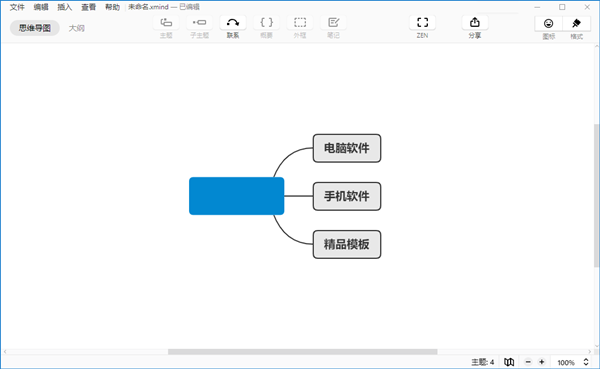Image resolution: width=600 pixels, height=369 pixels.
Task: Select the 电脑软件 topic node
Action: 347,148
